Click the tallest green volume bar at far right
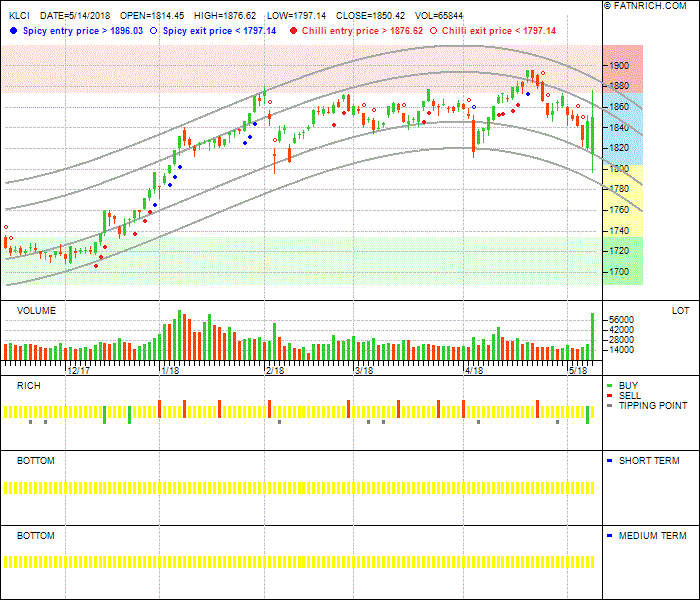Viewport: 700px width, 600px height. coord(592,337)
